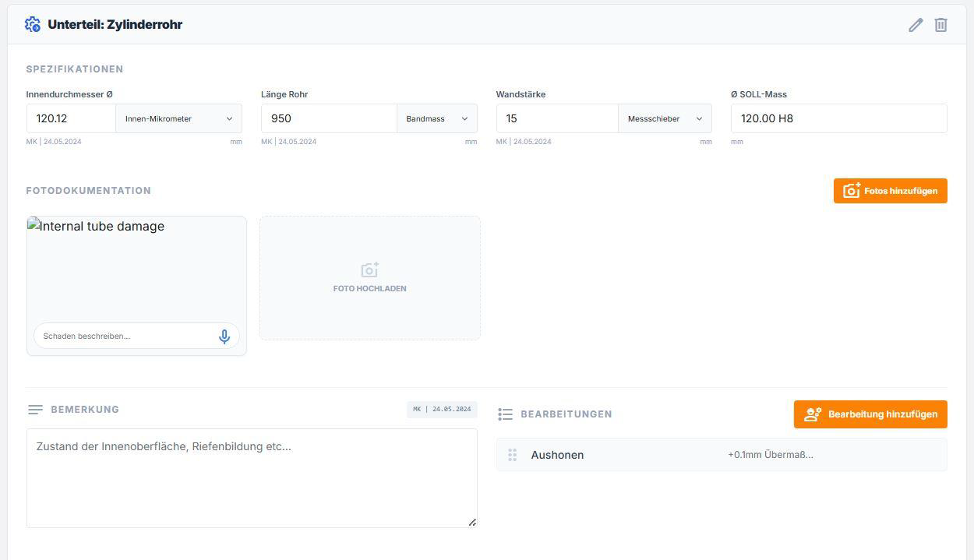This screenshot has height=560, width=974.
Task: Edit the Länge Rohr value 950
Action: click(x=329, y=118)
